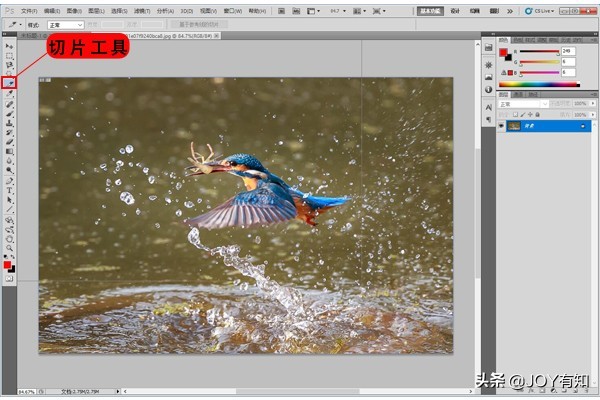
Task: Select the Rectangular Marquee tool
Action: 9,56
